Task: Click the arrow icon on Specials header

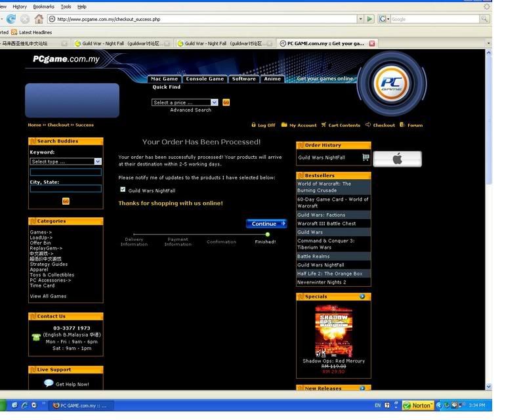Action: coord(362,297)
